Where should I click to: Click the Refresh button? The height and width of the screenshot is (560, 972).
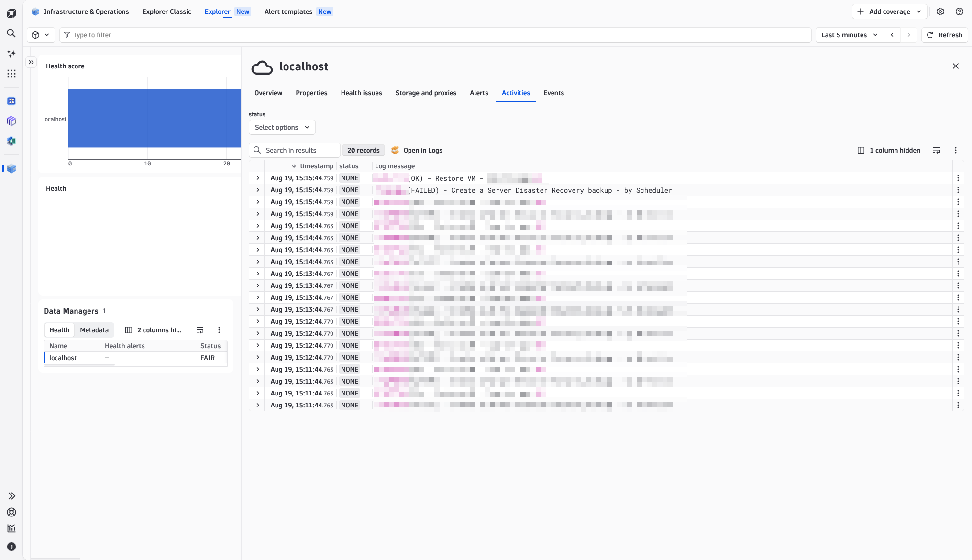click(x=944, y=35)
